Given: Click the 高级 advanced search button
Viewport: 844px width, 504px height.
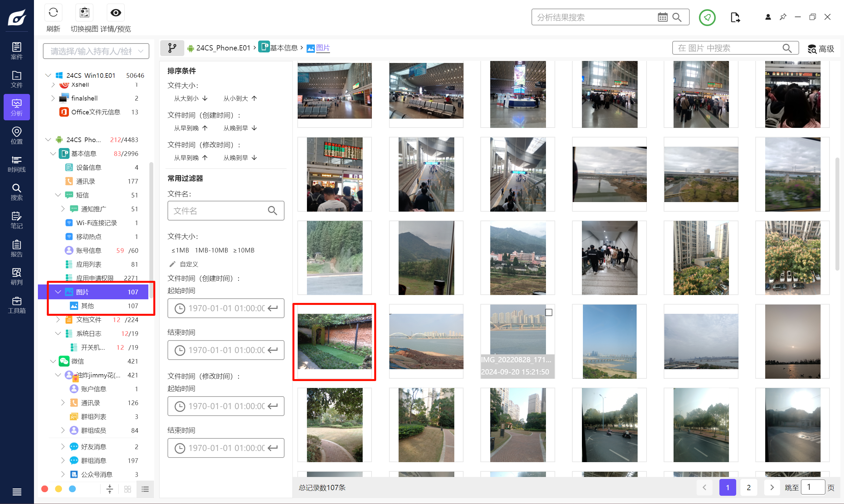Looking at the screenshot, I should (x=821, y=49).
